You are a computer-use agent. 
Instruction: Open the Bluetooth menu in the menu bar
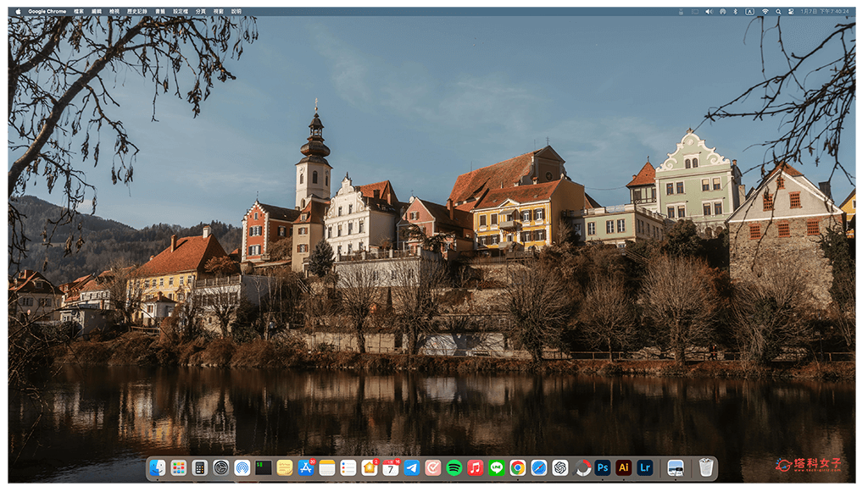tap(736, 12)
